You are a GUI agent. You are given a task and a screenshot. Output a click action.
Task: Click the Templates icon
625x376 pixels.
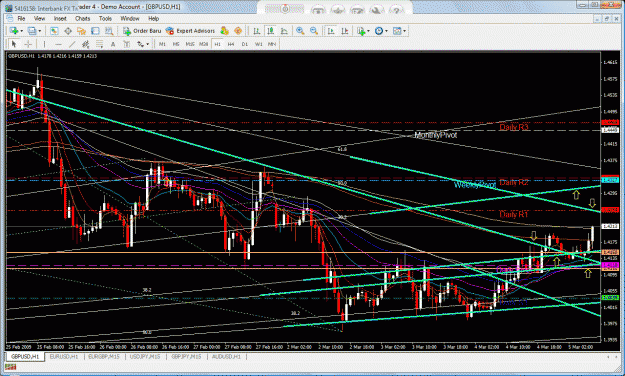[x=397, y=31]
